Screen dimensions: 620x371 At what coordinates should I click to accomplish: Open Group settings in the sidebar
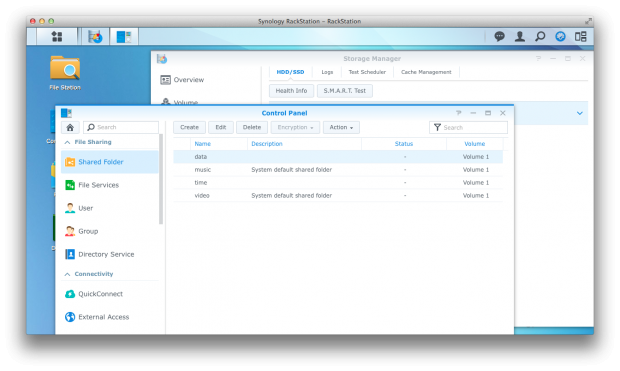[x=110, y=231]
